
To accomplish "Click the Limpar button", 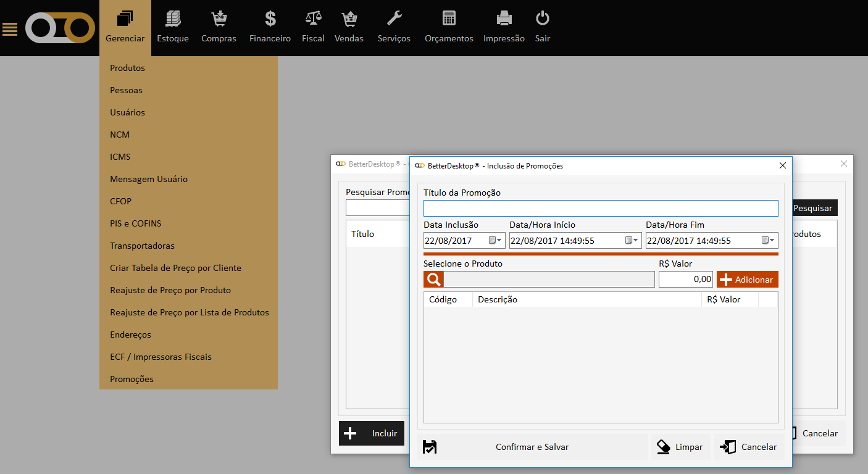I will pos(680,447).
